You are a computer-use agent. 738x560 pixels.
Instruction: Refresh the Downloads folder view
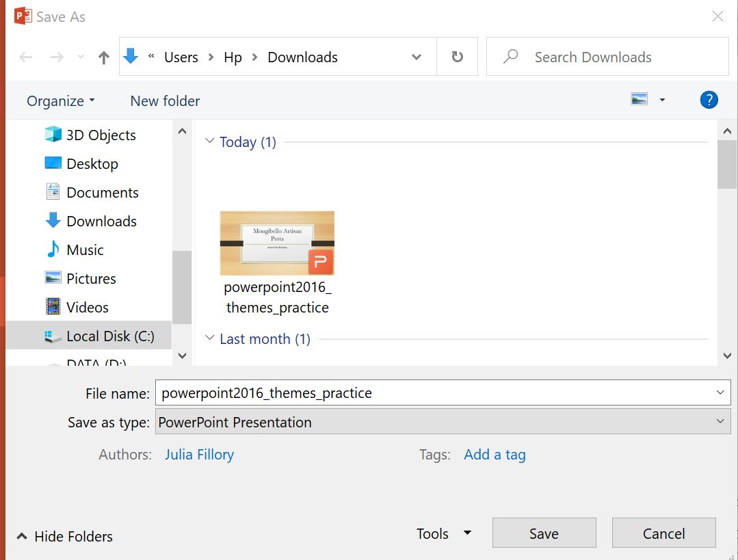[x=458, y=57]
